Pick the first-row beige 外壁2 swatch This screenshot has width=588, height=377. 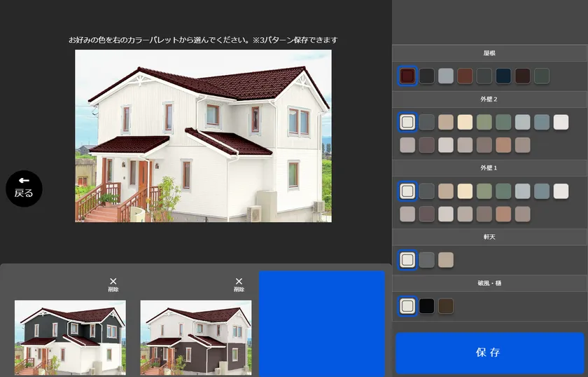point(446,123)
